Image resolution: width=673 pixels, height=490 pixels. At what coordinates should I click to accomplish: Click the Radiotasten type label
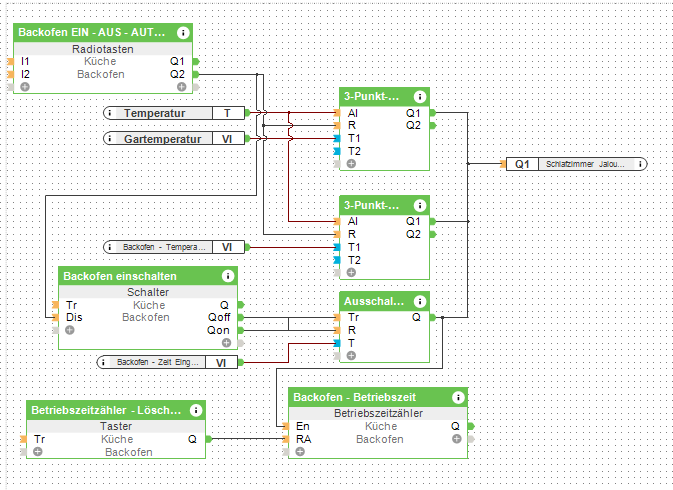pos(103,49)
